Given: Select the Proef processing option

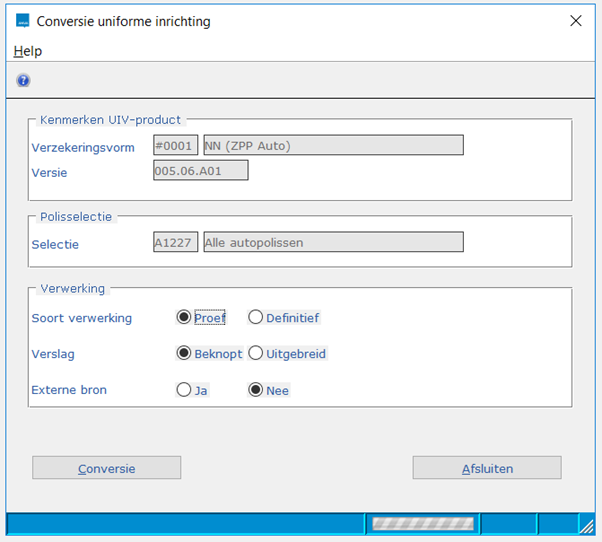Looking at the screenshot, I should click(x=183, y=318).
